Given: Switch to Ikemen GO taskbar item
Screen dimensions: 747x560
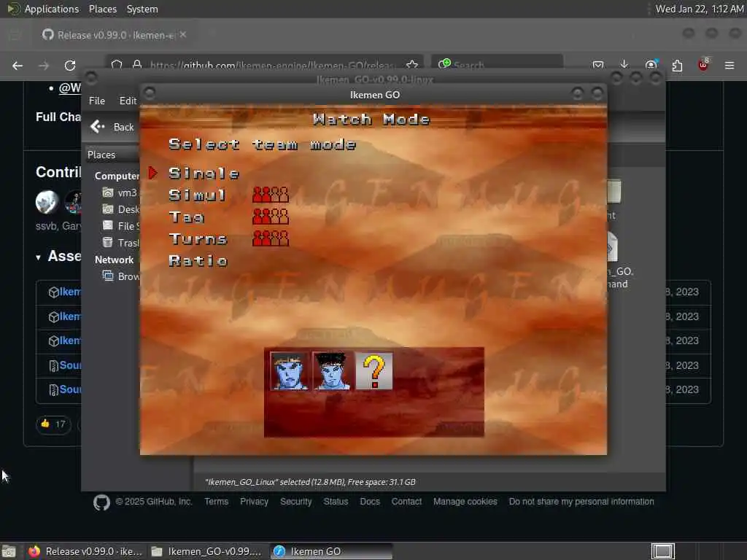Looking at the screenshot, I should coord(332,551).
